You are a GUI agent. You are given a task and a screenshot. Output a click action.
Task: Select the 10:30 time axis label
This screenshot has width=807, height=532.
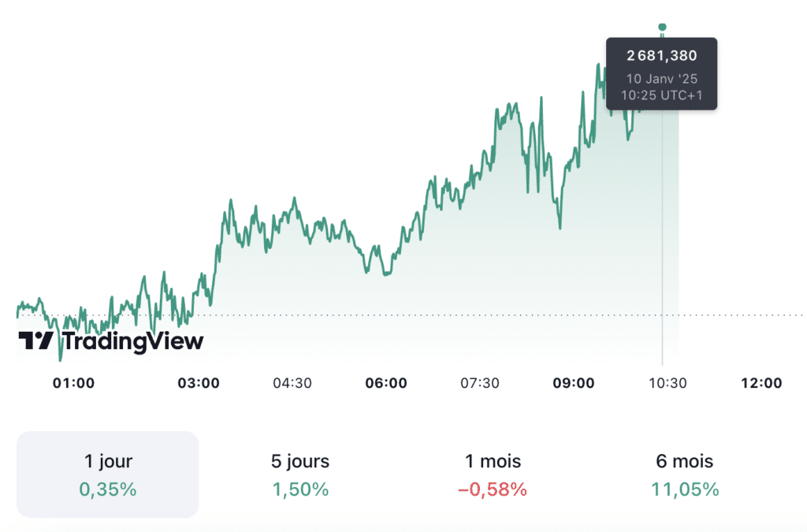tap(668, 384)
